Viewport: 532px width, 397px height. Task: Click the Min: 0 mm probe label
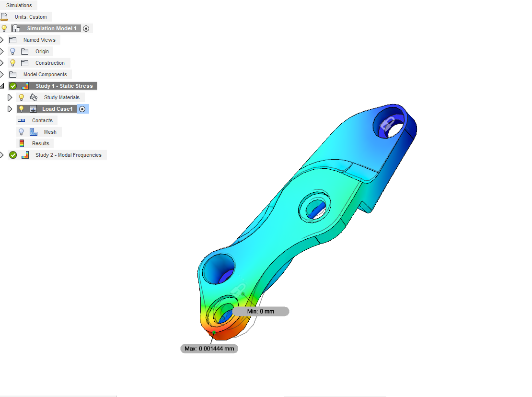261,311
